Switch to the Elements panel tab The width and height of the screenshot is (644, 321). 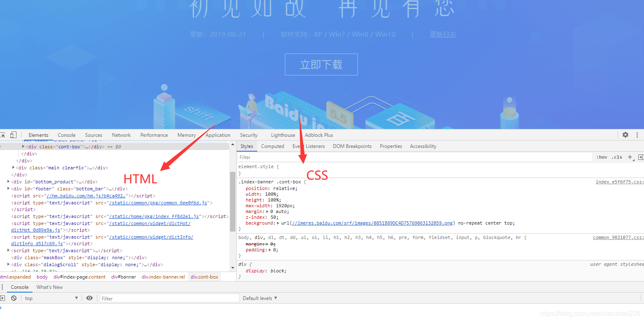(38, 135)
